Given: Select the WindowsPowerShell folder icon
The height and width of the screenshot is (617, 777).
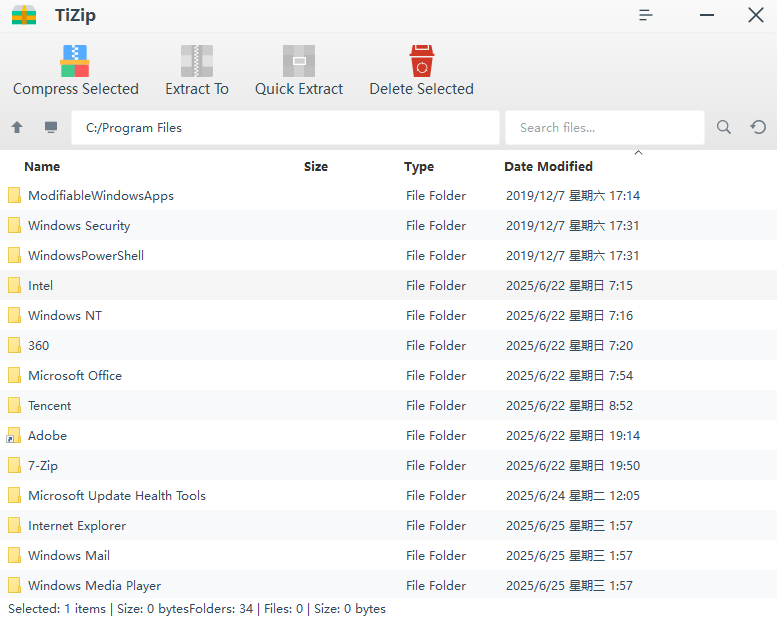Looking at the screenshot, I should click(14, 255).
